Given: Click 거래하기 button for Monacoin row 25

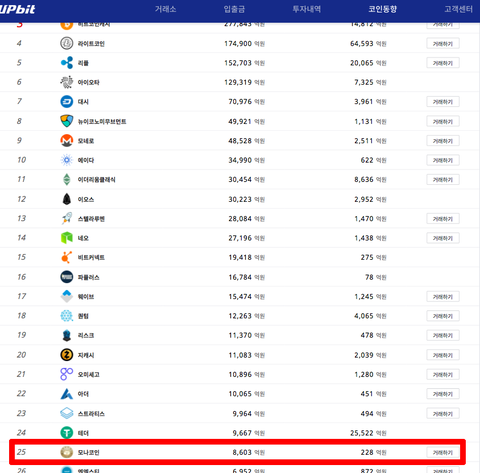Looking at the screenshot, I should coord(443,452).
